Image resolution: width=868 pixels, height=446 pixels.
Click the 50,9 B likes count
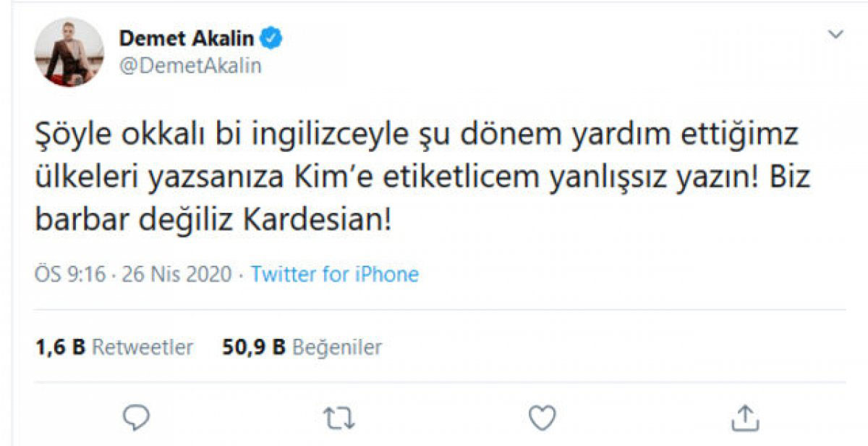pyautogui.click(x=254, y=348)
